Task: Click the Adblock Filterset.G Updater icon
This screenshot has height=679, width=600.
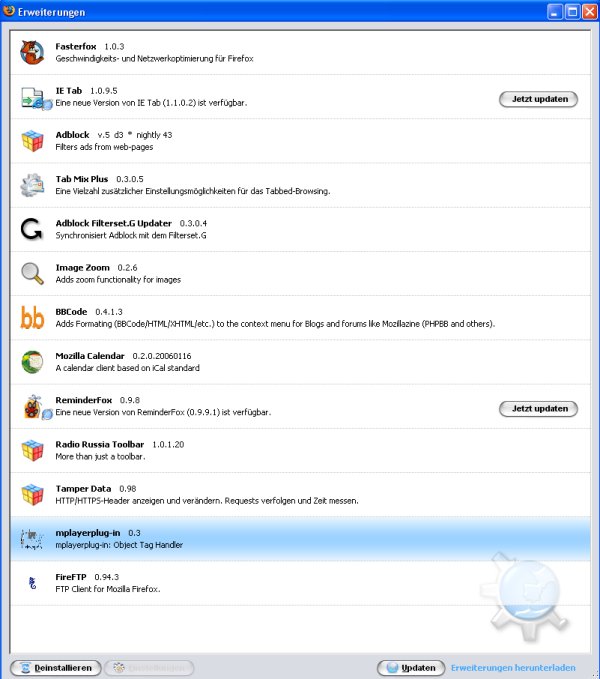Action: [x=32, y=229]
